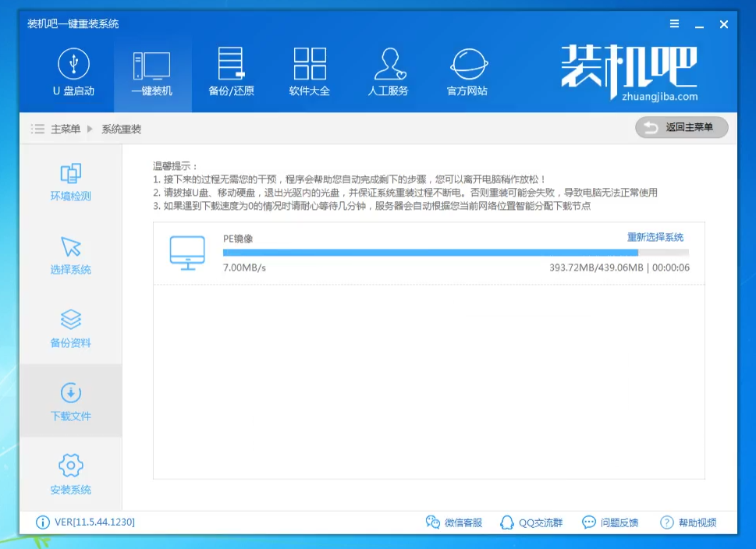Select the 安装系统 sidebar step
Screen dimensions: 756x549
(x=70, y=474)
